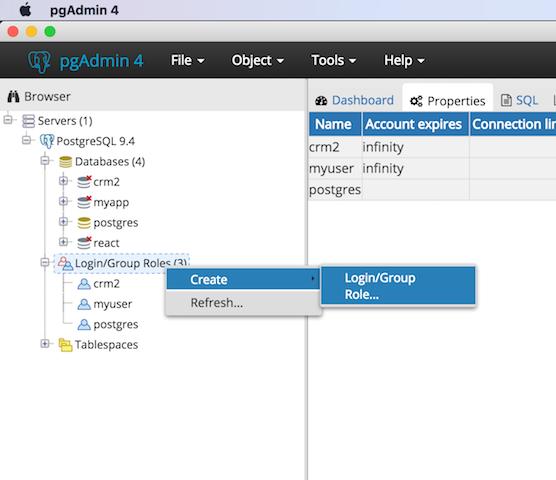Screen dimensions: 556x480
Task: Open the Object menu
Action: tap(258, 60)
